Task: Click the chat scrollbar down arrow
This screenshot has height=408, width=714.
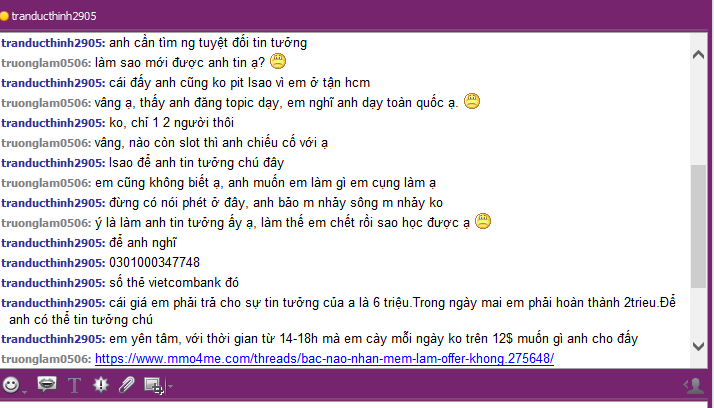Action: (x=699, y=346)
